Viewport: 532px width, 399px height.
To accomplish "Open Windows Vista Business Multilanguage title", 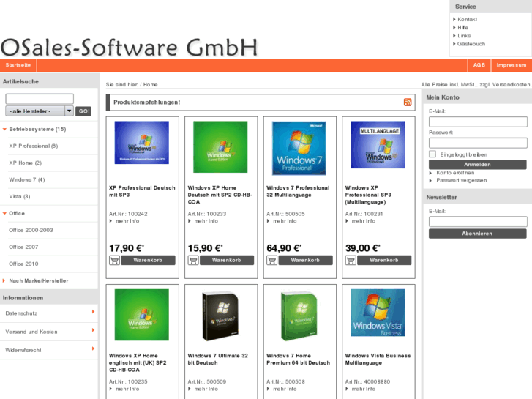I will coord(378,359).
